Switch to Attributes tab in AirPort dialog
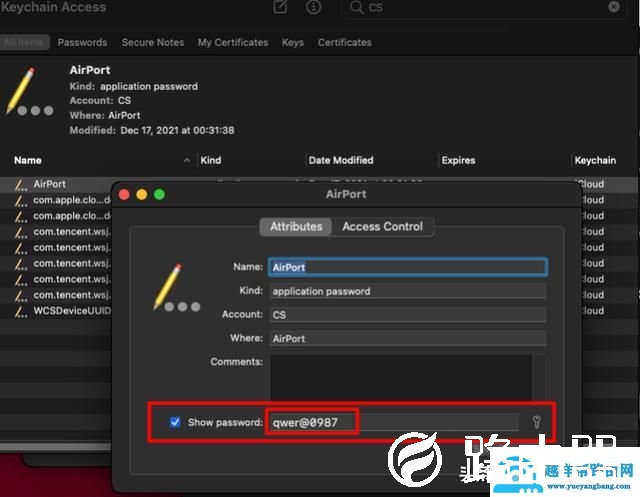This screenshot has width=640, height=497. tap(296, 226)
